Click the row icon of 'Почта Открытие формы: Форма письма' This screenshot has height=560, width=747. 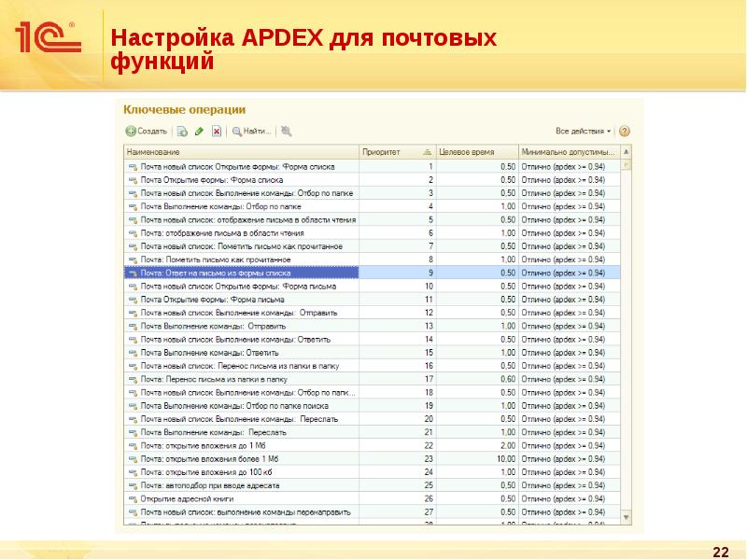(x=132, y=300)
